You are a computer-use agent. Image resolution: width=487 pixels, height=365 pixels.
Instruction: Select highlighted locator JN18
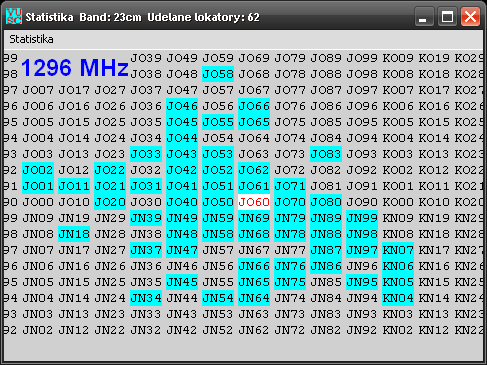point(74,234)
